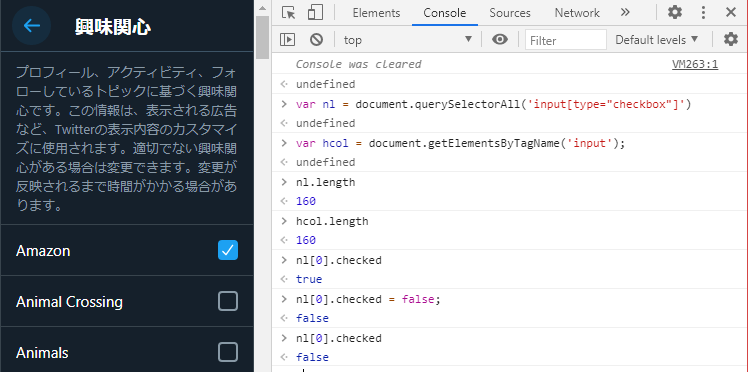The image size is (748, 372).
Task: Open the top JavaScript context dropdown
Action: (x=407, y=40)
